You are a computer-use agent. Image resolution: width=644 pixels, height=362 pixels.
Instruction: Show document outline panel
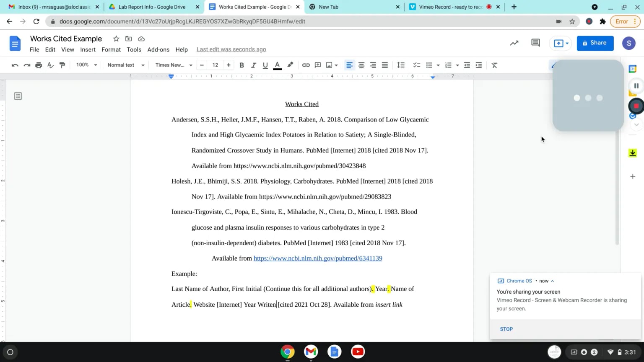pyautogui.click(x=18, y=96)
